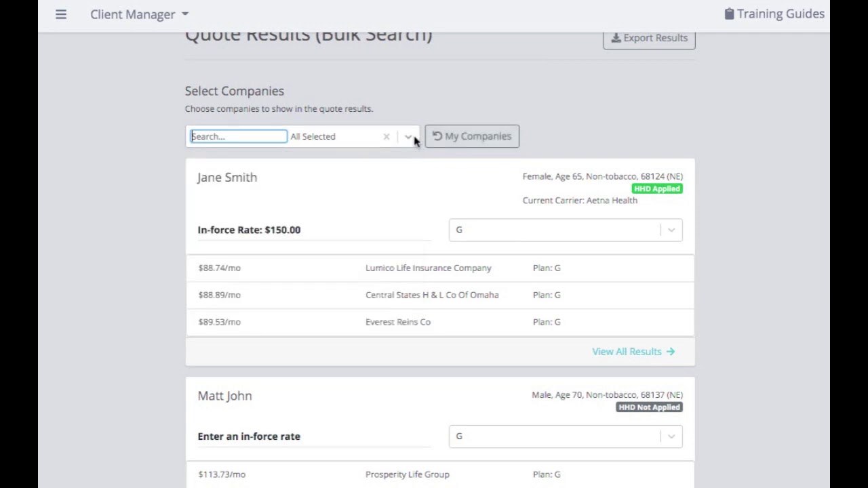Click View All Results link

[633, 351]
